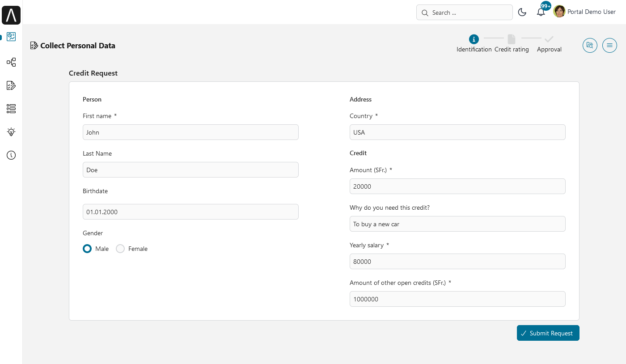Click the Submit Request button
Screen dimensions: 626x364
548,333
